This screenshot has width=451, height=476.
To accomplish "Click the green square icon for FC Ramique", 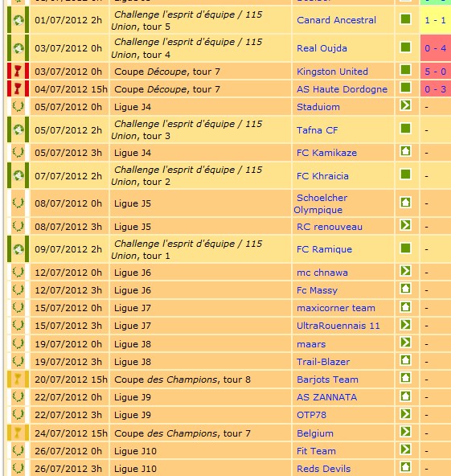I will click(405, 248).
